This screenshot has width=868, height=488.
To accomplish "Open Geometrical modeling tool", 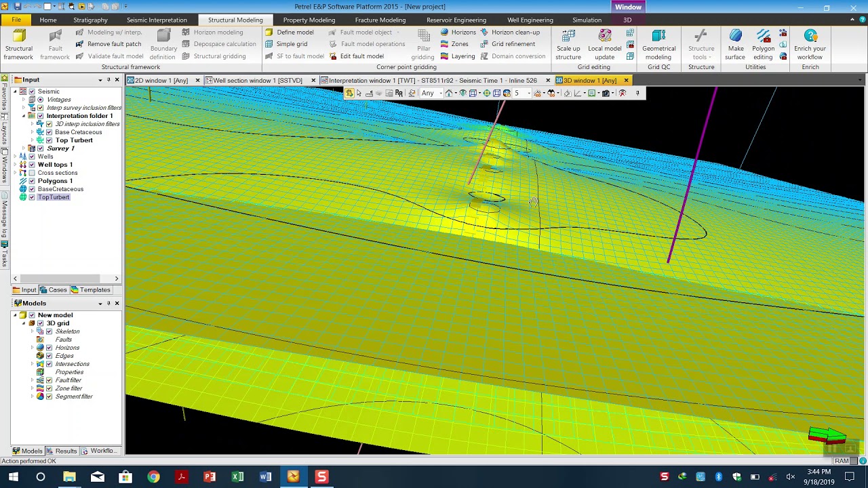I will pos(658,44).
